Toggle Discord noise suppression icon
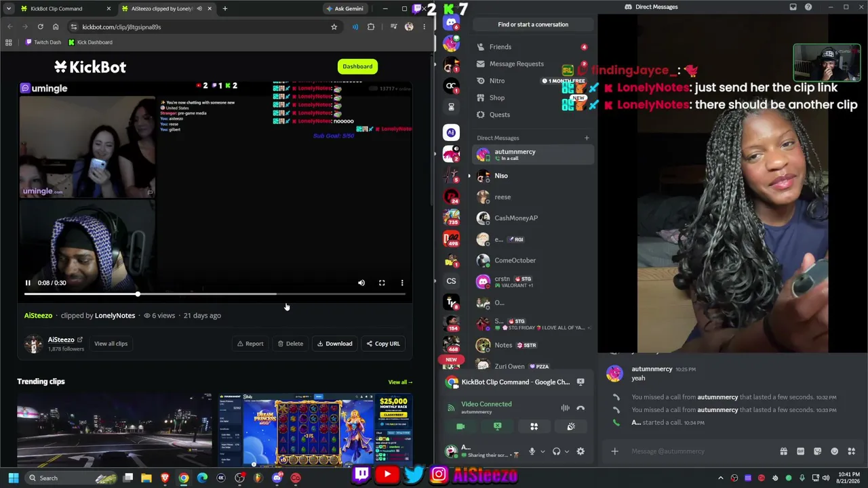This screenshot has width=868, height=488. tap(565, 408)
